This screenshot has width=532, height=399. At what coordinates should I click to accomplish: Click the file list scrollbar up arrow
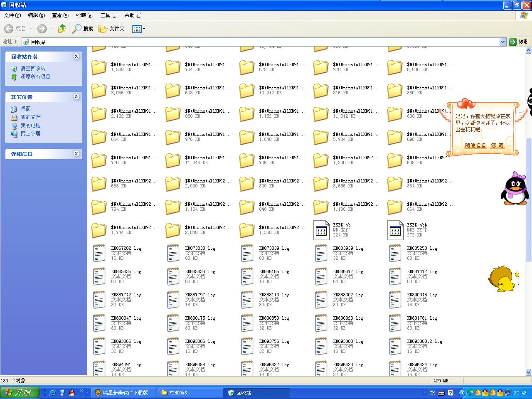[x=529, y=51]
